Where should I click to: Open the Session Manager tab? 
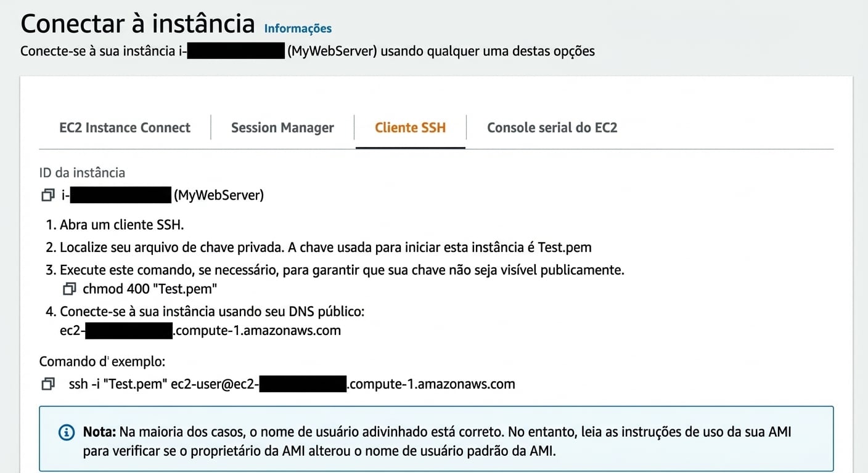(282, 127)
